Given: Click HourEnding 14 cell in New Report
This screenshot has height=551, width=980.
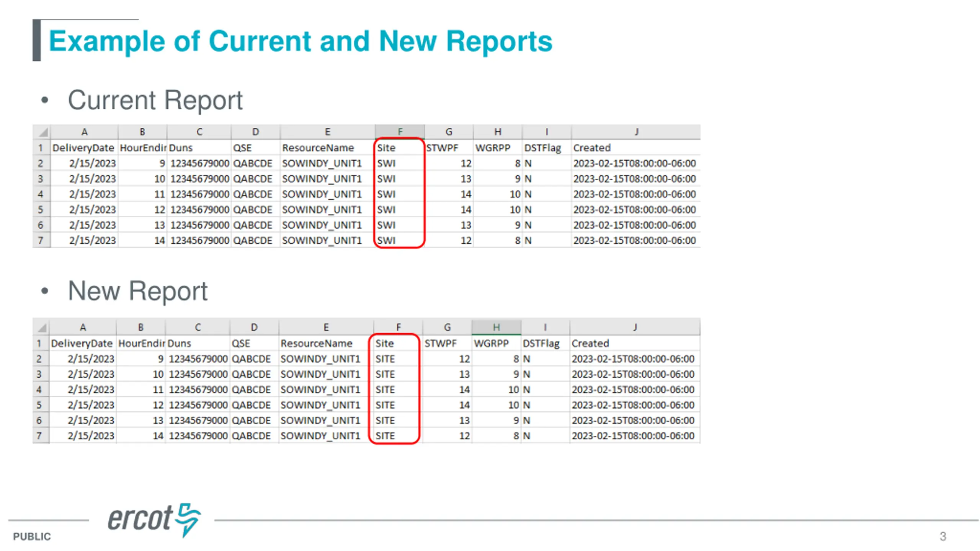Looking at the screenshot, I should (x=141, y=435).
